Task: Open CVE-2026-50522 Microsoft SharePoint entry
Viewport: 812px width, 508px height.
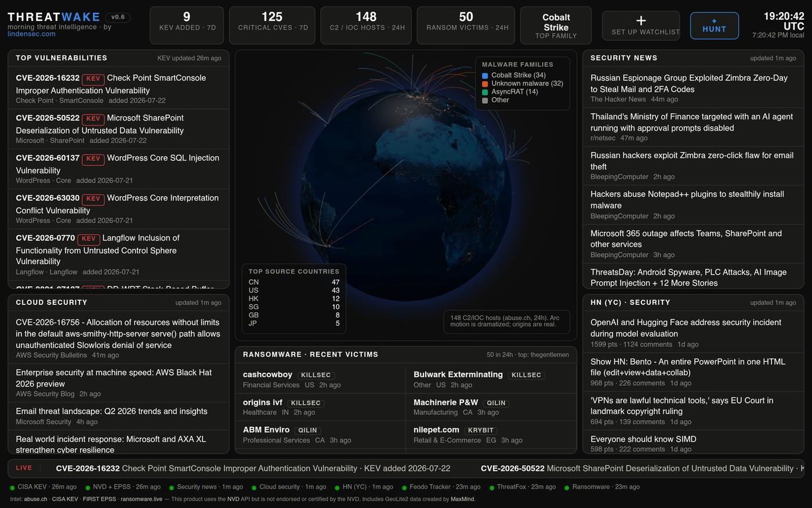Action: click(x=118, y=129)
